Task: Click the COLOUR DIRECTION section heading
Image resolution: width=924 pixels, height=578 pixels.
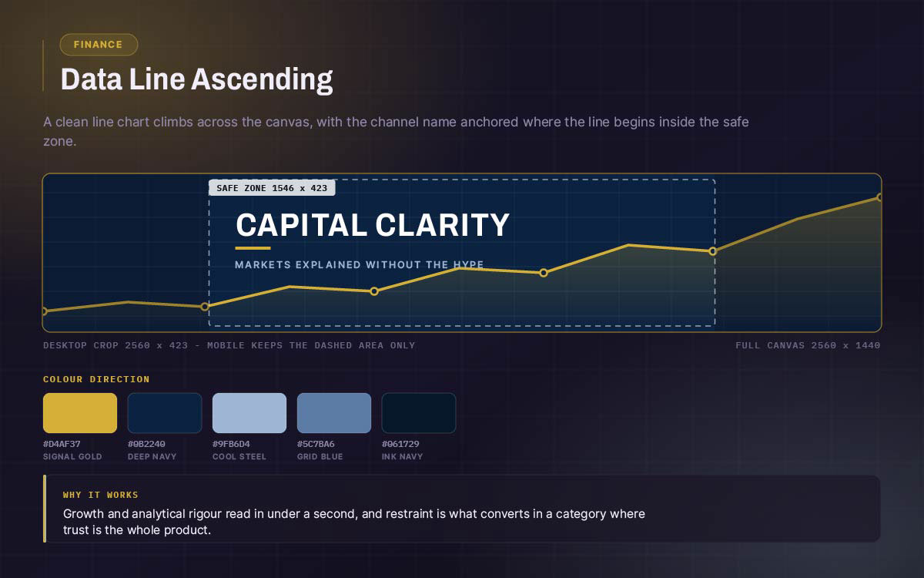Action: coord(96,379)
